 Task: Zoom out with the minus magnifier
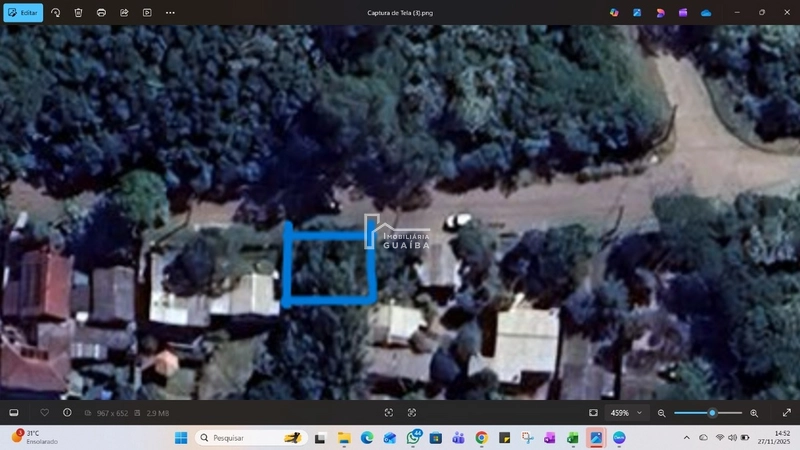[x=661, y=413]
